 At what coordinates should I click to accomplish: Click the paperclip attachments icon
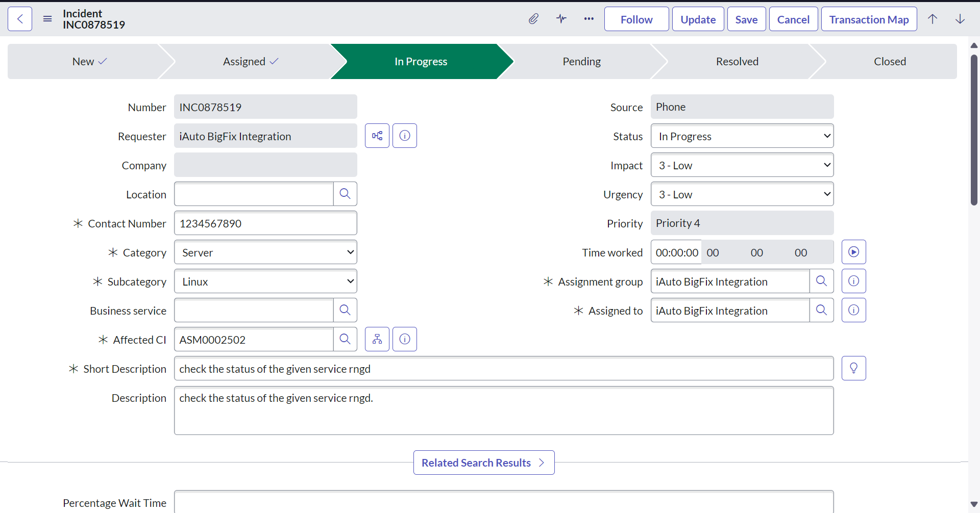click(x=533, y=19)
